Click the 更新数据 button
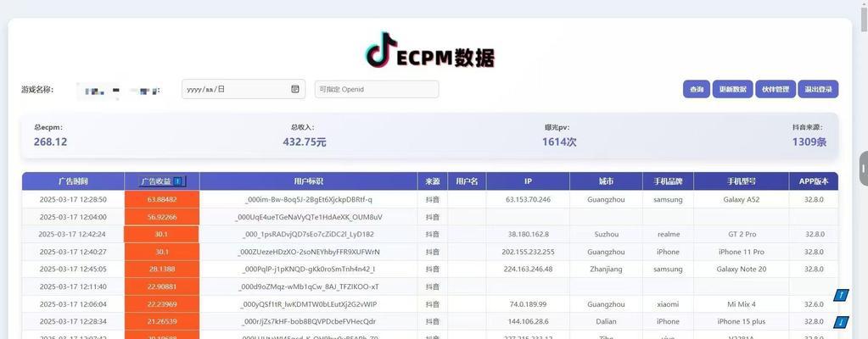The height and width of the screenshot is (339, 868). click(x=732, y=89)
